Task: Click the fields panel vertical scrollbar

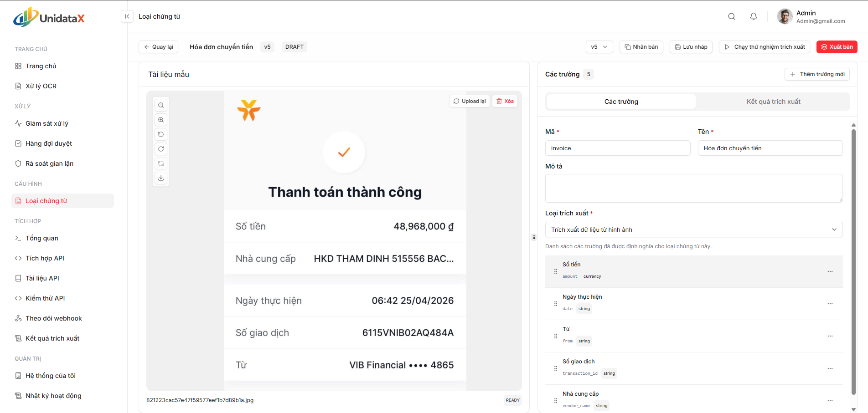Action: (853, 262)
